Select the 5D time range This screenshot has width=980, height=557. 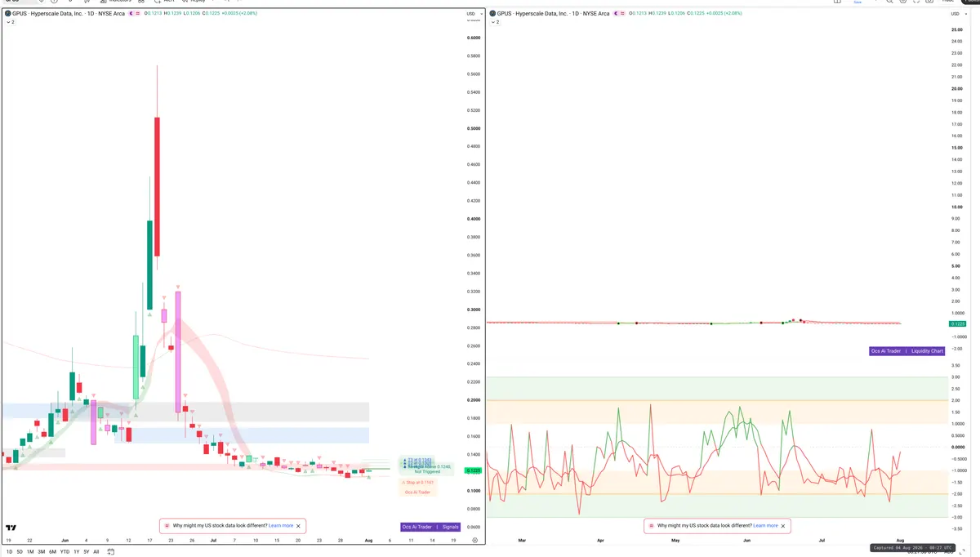(20, 552)
